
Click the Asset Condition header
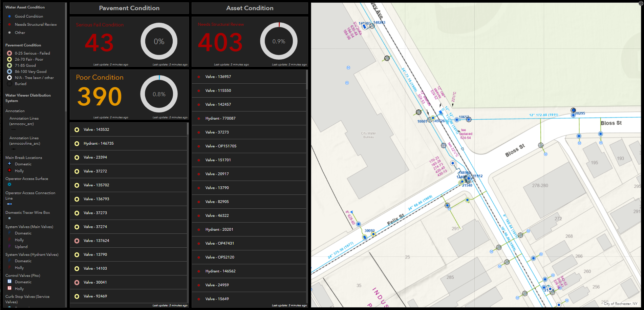[x=250, y=8]
